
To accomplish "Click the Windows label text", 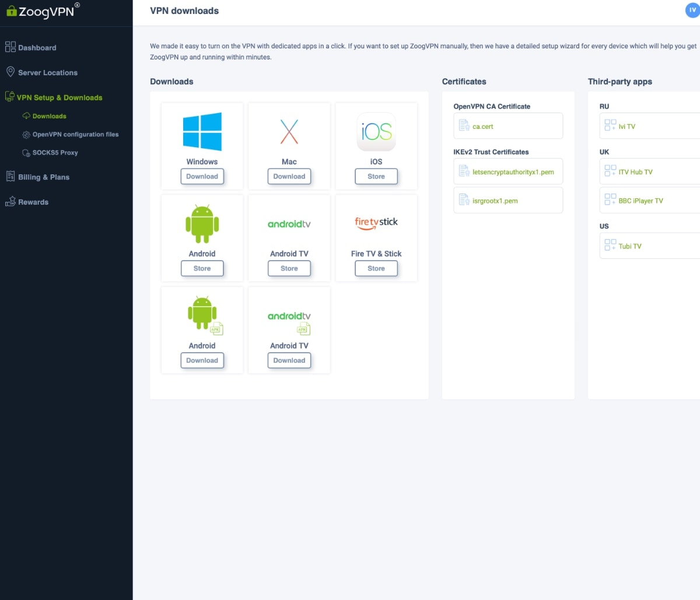I will (x=202, y=162).
